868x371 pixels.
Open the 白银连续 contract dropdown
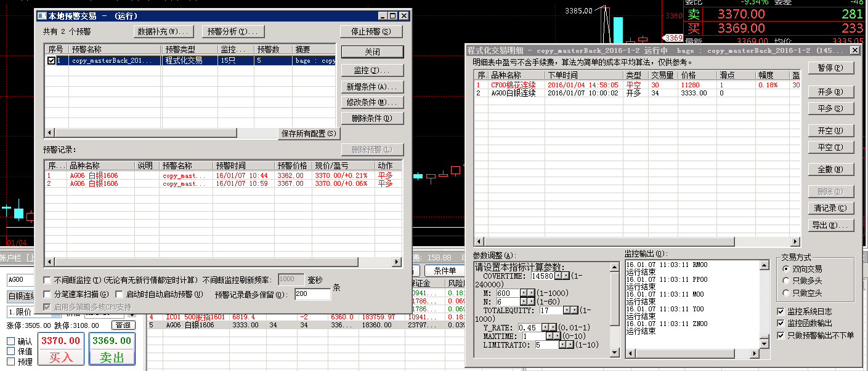[20, 297]
